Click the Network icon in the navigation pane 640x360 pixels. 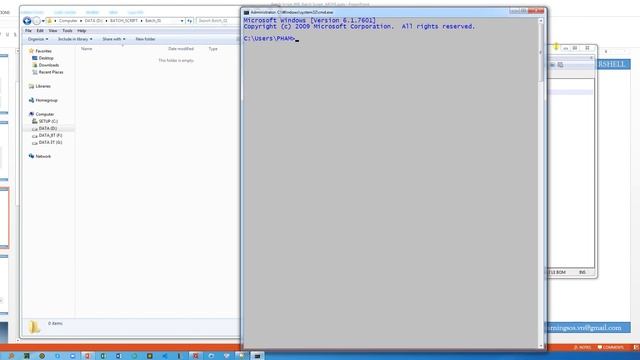pos(31,156)
